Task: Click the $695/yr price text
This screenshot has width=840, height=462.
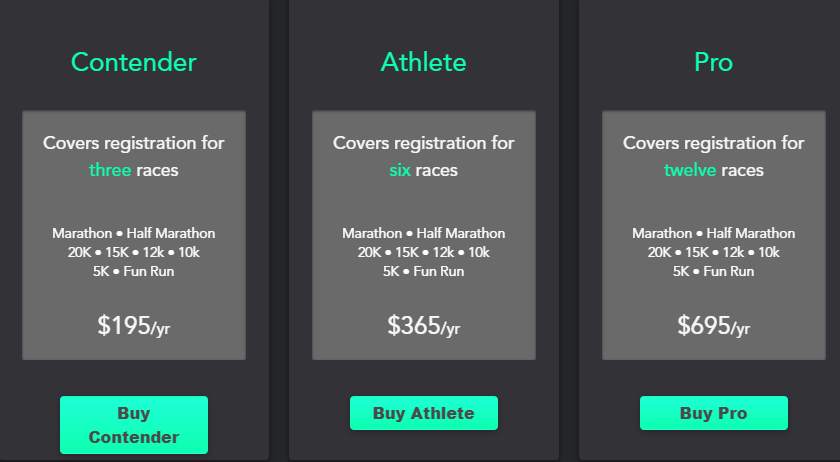Action: pyautogui.click(x=714, y=325)
